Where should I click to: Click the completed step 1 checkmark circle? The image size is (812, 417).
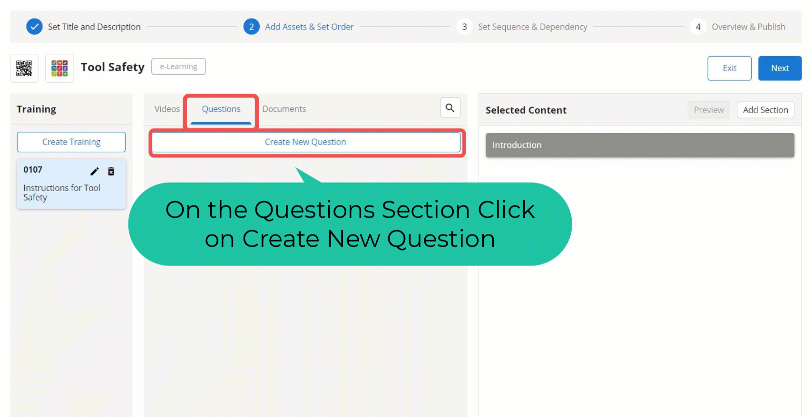(x=34, y=26)
